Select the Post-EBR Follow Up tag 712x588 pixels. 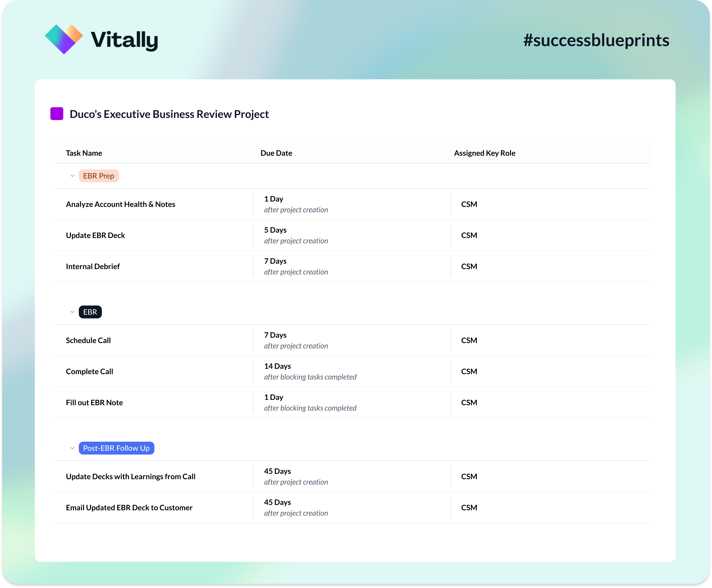click(116, 448)
